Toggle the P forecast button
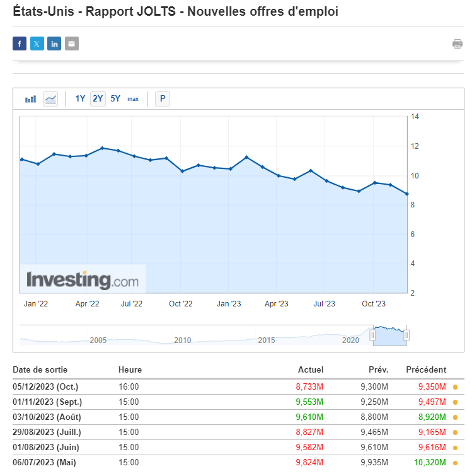Image resolution: width=472 pixels, height=476 pixels. pos(163,98)
